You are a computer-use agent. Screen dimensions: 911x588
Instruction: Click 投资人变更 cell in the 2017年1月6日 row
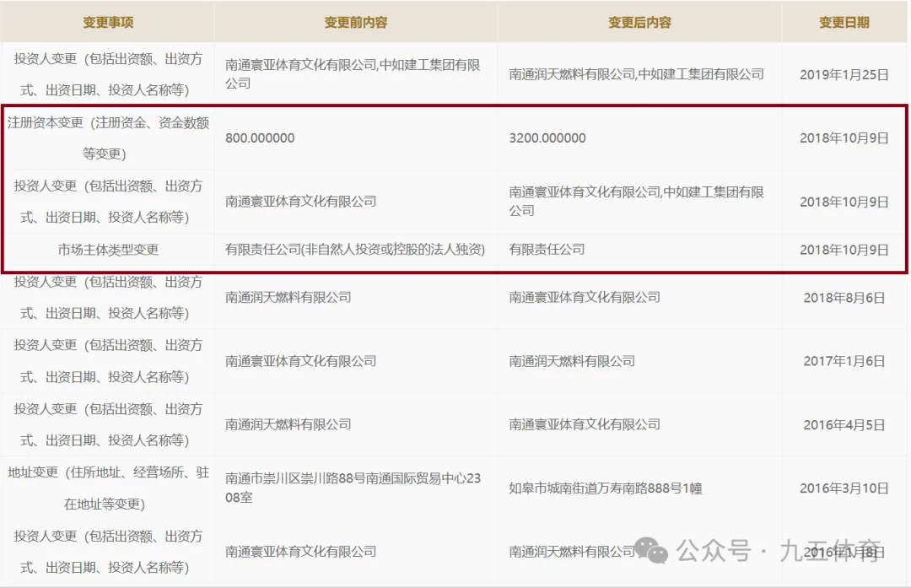click(x=108, y=361)
